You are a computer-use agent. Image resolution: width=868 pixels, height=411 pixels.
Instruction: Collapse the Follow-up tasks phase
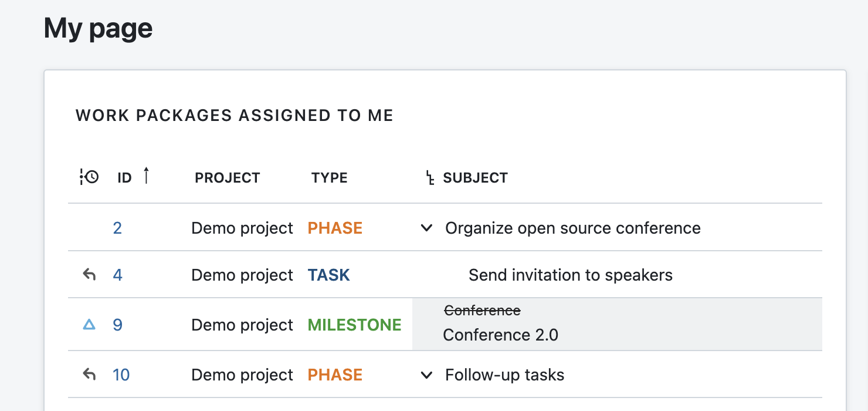[x=426, y=375]
